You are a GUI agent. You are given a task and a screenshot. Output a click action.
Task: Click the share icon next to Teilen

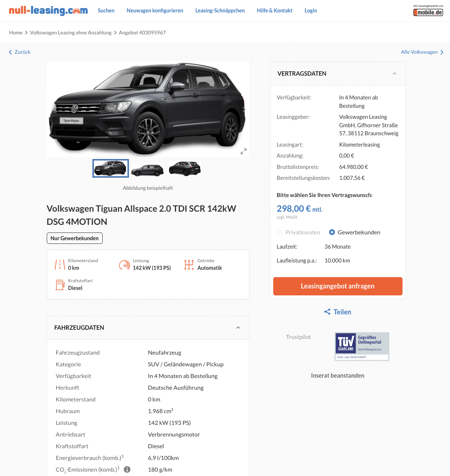[x=327, y=312]
